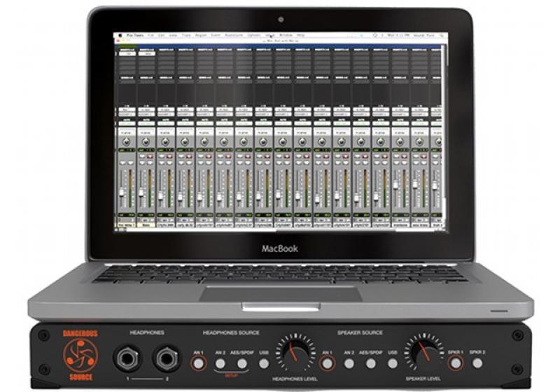
Task: Select AES/SPDIF under Speaker Source
Action: click(x=371, y=363)
